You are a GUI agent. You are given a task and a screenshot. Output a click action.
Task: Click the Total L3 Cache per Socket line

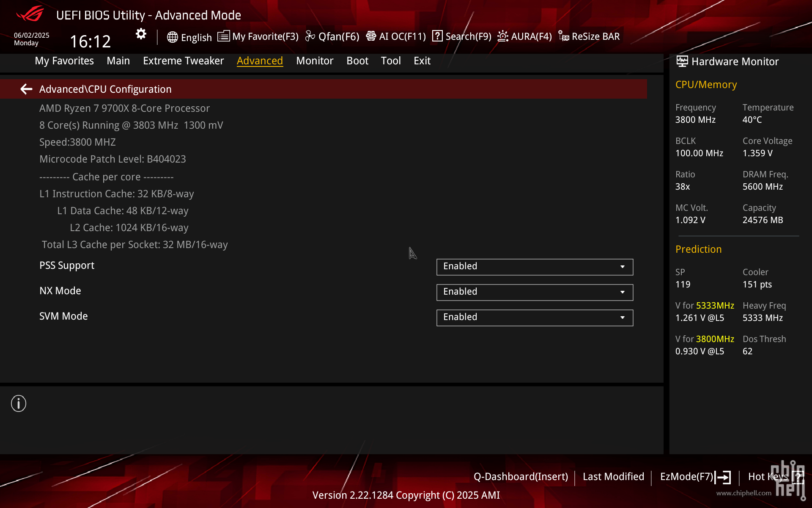click(134, 245)
